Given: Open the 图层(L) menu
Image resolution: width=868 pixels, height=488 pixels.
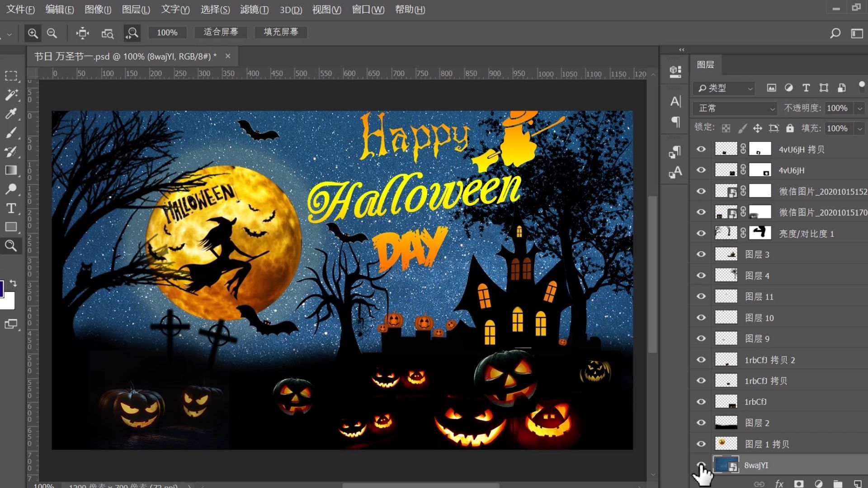Looking at the screenshot, I should coord(136,9).
